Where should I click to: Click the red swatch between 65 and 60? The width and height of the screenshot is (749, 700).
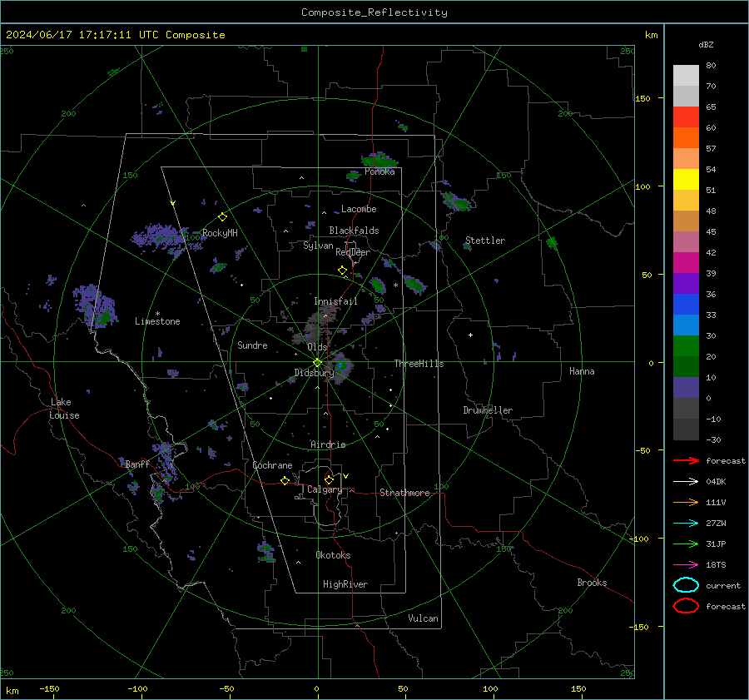(x=686, y=117)
